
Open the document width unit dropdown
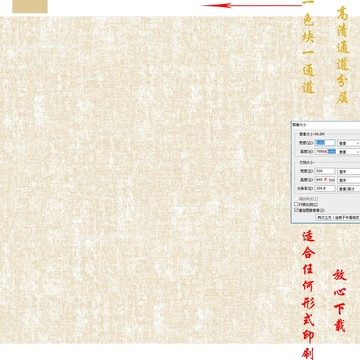click(349, 171)
